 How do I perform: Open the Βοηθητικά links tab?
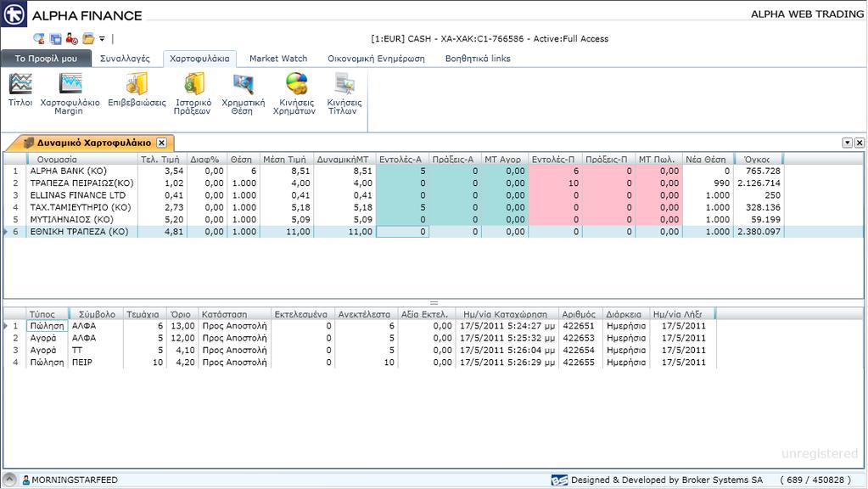tap(478, 58)
